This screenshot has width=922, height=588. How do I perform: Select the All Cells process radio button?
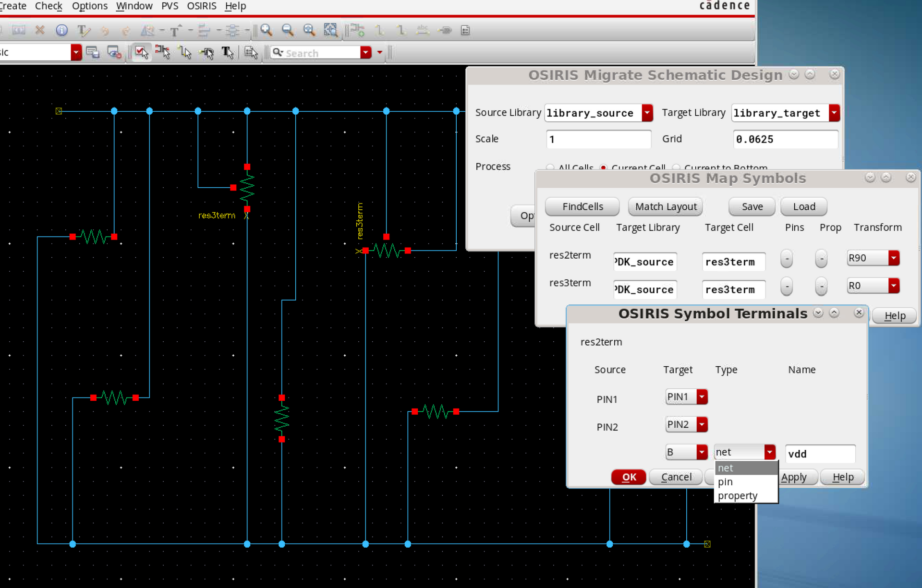coord(550,167)
